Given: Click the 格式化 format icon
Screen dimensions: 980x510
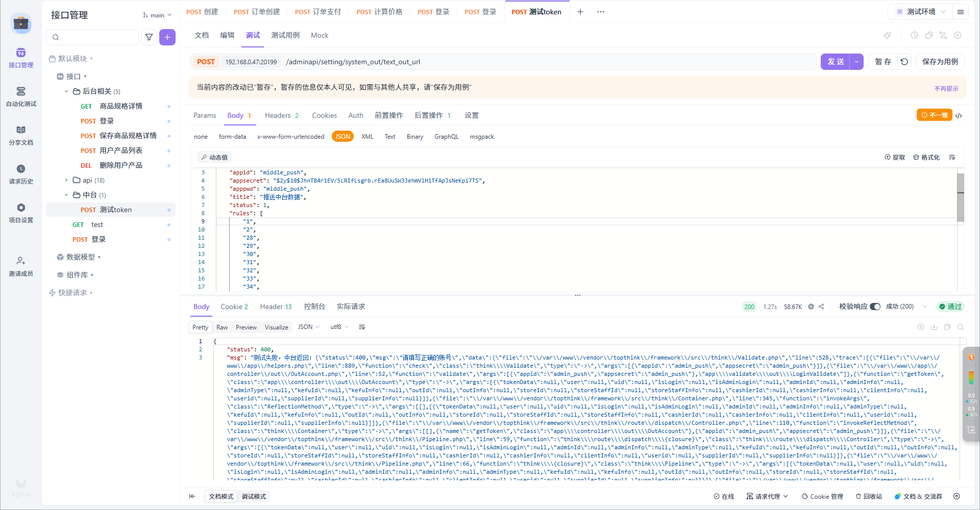Looking at the screenshot, I should pos(926,158).
